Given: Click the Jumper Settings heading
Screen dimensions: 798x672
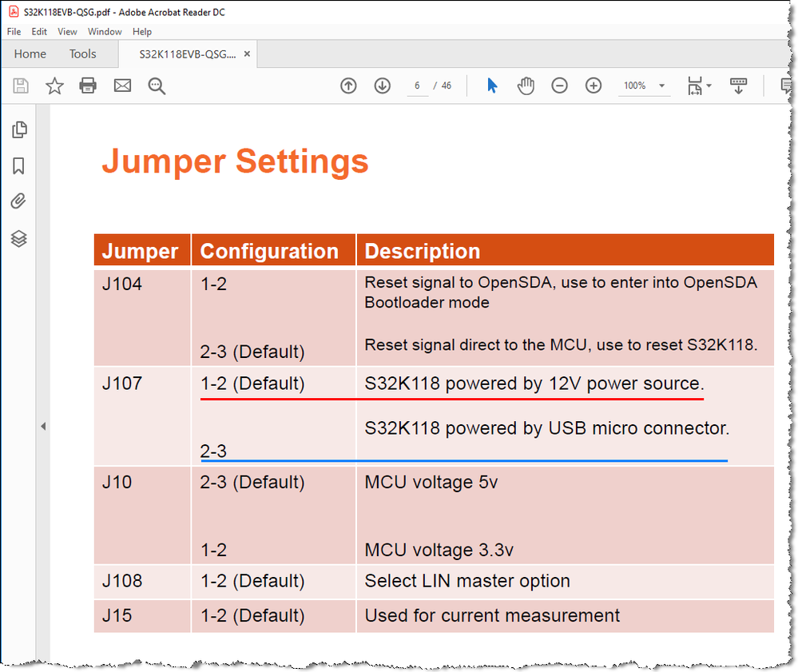Looking at the screenshot, I should [235, 161].
